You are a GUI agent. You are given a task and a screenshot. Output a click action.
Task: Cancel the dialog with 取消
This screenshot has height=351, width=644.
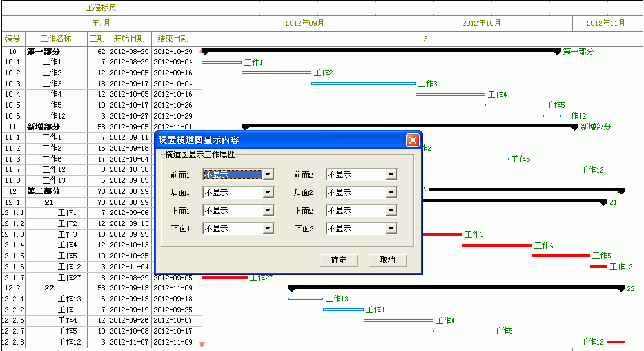(387, 260)
